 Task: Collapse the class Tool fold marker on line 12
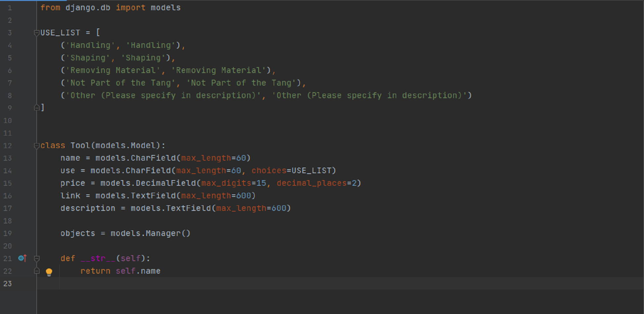click(37, 146)
